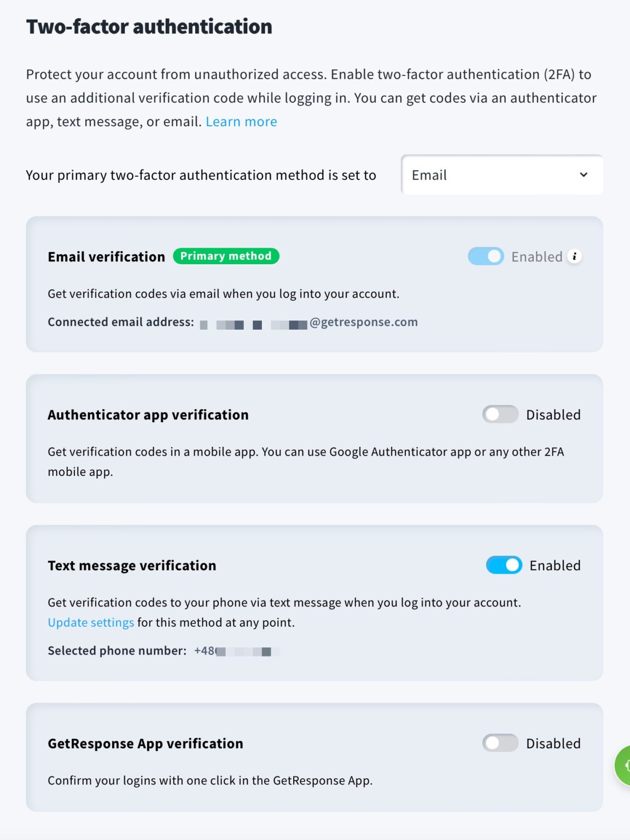Image resolution: width=630 pixels, height=840 pixels.
Task: Click the "Two-factor authentication" heading
Action: (x=149, y=26)
